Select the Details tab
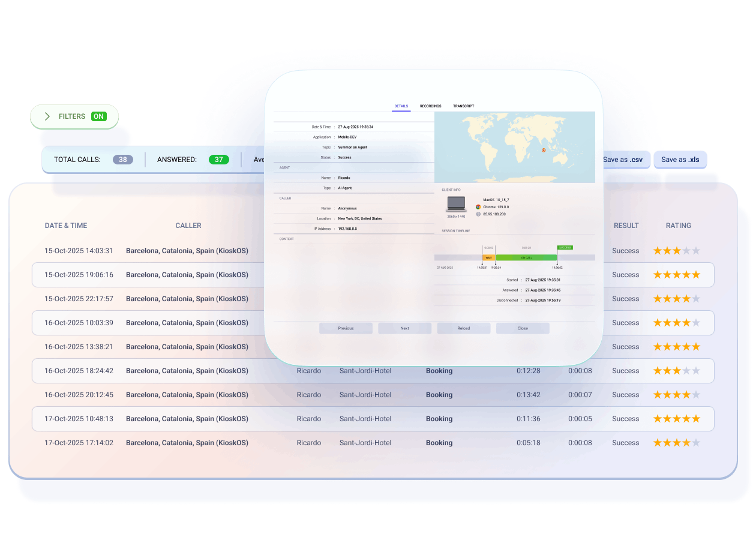The height and width of the screenshot is (558, 756). tap(401, 106)
